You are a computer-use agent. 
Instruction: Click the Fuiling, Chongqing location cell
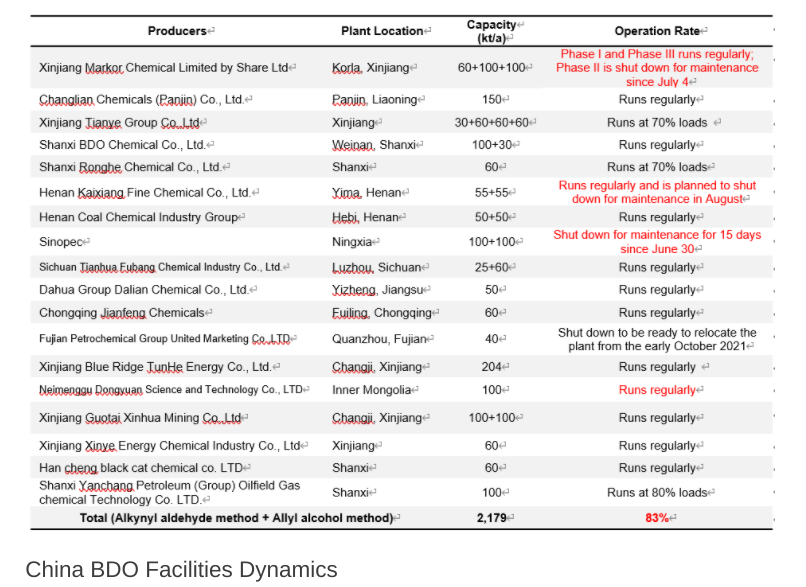click(382, 313)
